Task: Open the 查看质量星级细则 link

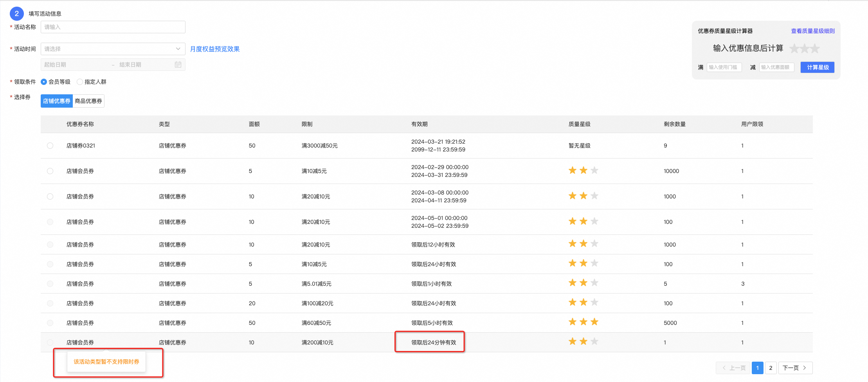Action: tap(813, 31)
